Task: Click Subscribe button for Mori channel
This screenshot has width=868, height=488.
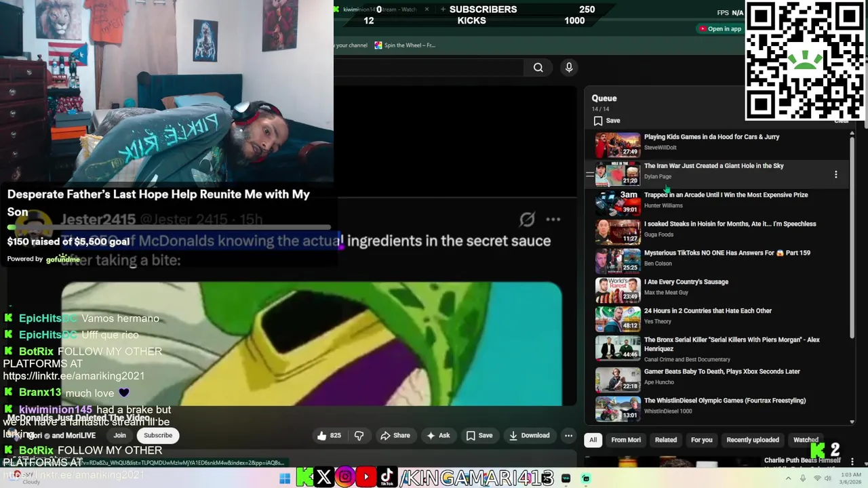Action: (158, 435)
